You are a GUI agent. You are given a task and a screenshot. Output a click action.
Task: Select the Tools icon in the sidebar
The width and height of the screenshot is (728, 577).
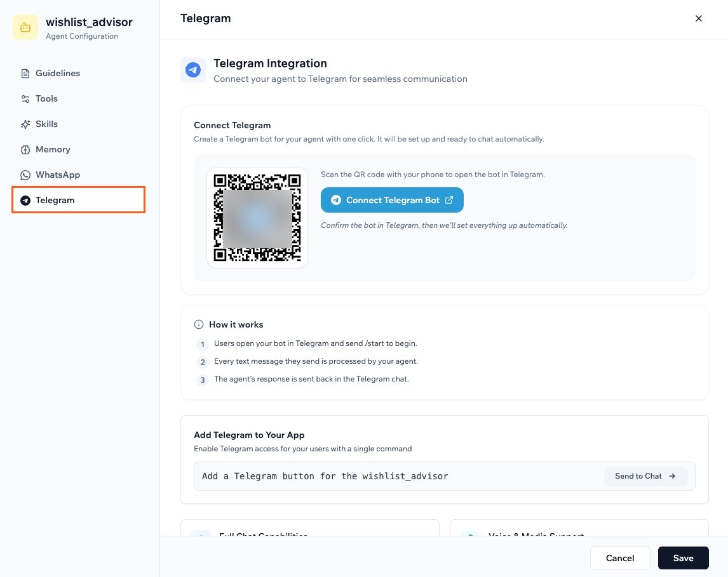24,98
